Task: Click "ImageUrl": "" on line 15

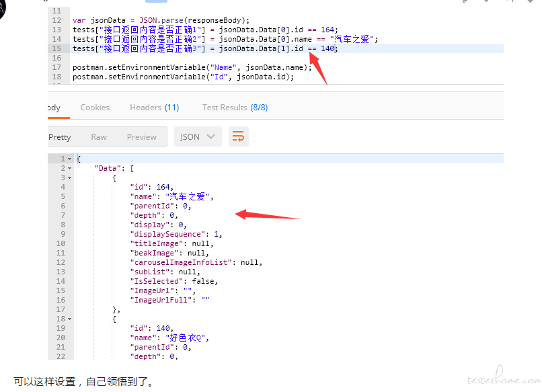Action: click(x=163, y=290)
